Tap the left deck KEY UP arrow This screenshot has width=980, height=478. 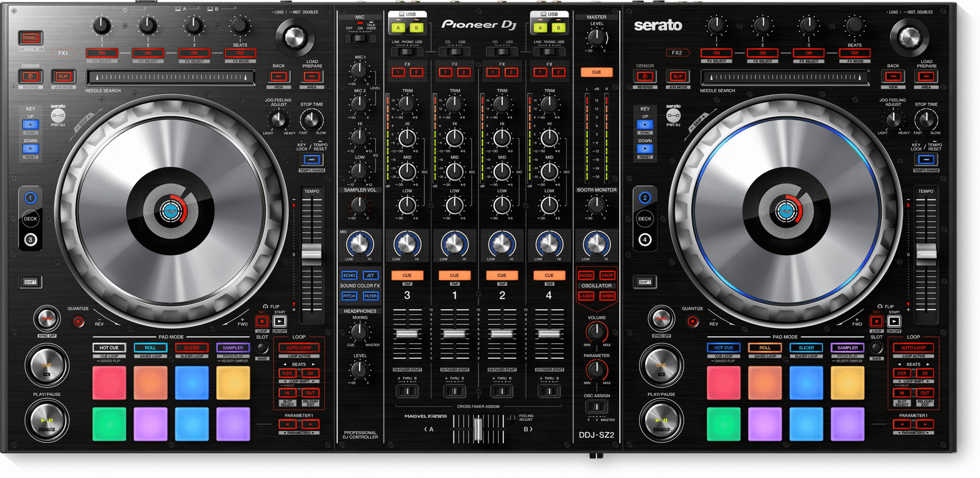31,124
